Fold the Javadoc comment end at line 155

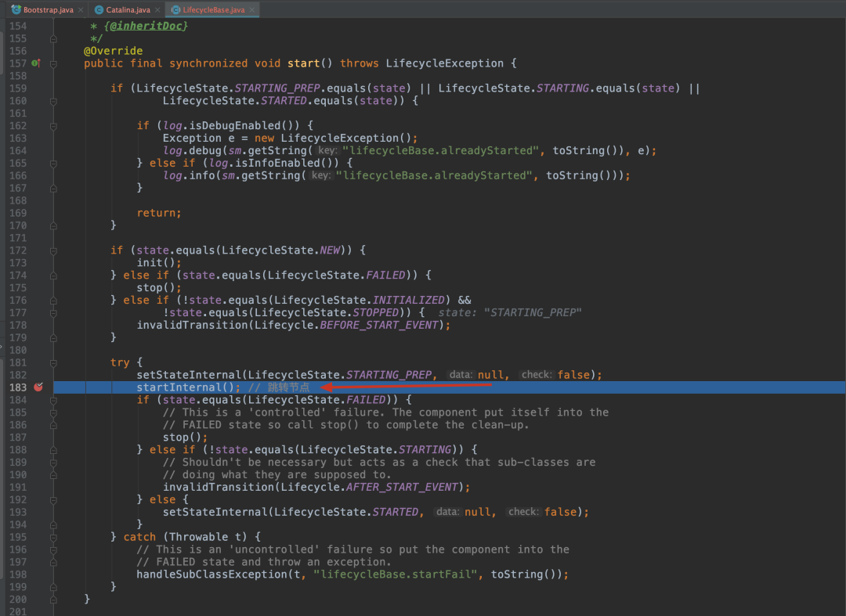coord(53,39)
